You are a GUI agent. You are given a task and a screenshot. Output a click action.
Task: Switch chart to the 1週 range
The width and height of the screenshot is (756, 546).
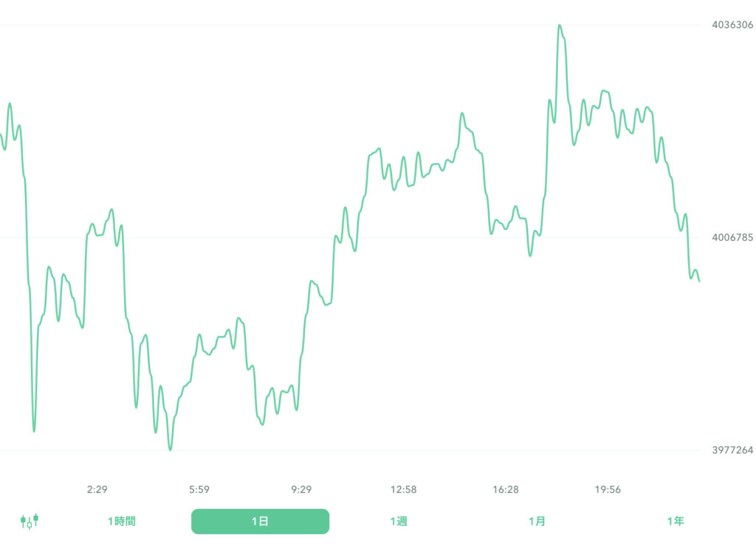tap(399, 522)
